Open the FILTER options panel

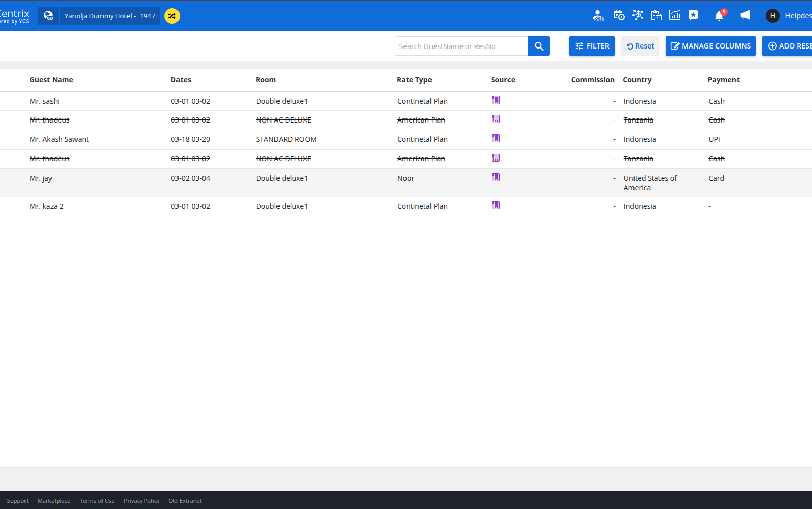pyautogui.click(x=592, y=46)
